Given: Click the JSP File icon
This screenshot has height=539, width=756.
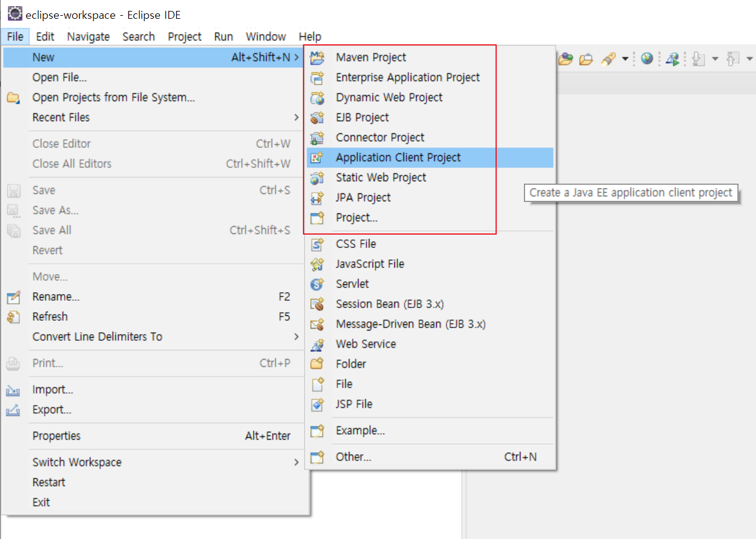Looking at the screenshot, I should pyautogui.click(x=317, y=404).
